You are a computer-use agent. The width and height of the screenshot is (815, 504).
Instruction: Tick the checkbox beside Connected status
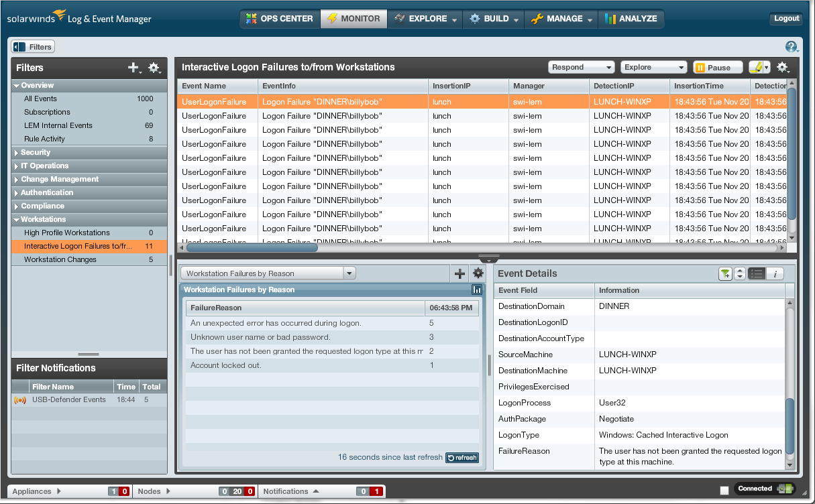point(724,491)
